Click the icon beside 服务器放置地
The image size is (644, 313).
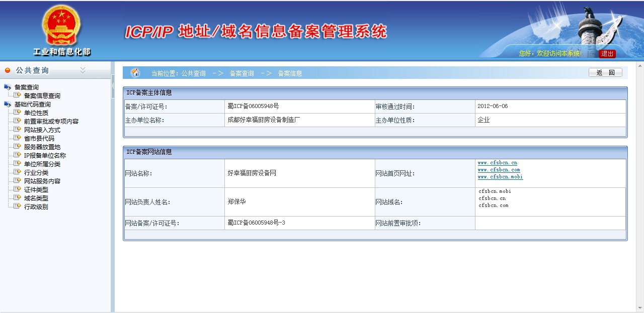pyautogui.click(x=18, y=147)
